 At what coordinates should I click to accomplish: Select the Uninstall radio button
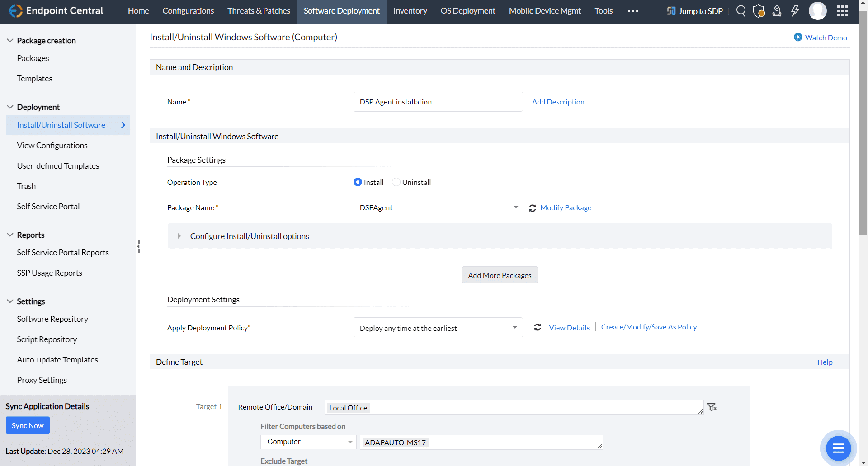[x=396, y=182]
